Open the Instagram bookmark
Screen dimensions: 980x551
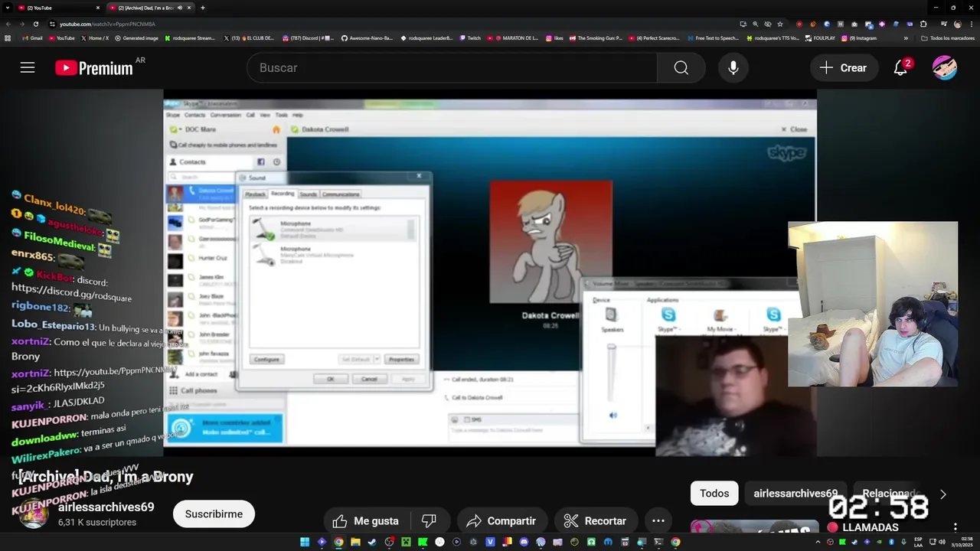coord(860,37)
